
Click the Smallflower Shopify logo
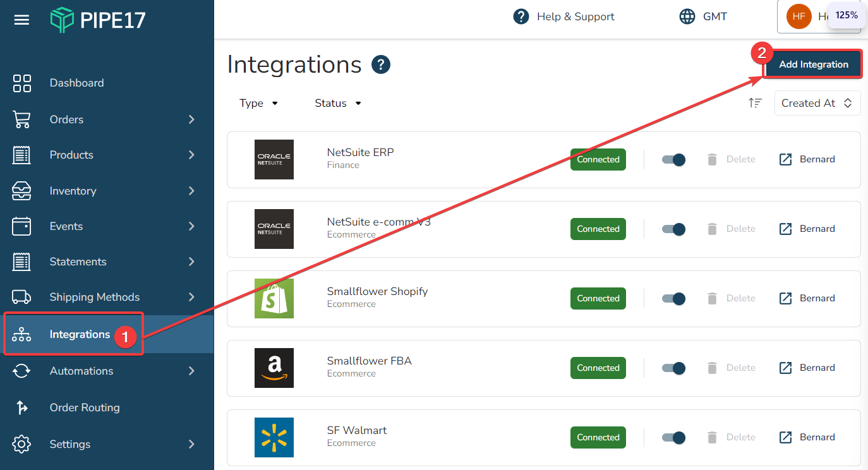click(x=274, y=298)
